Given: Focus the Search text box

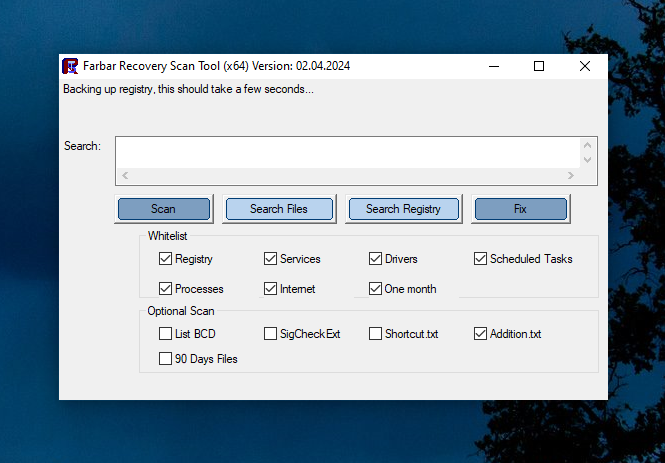Looking at the screenshot, I should pyautogui.click(x=348, y=153).
